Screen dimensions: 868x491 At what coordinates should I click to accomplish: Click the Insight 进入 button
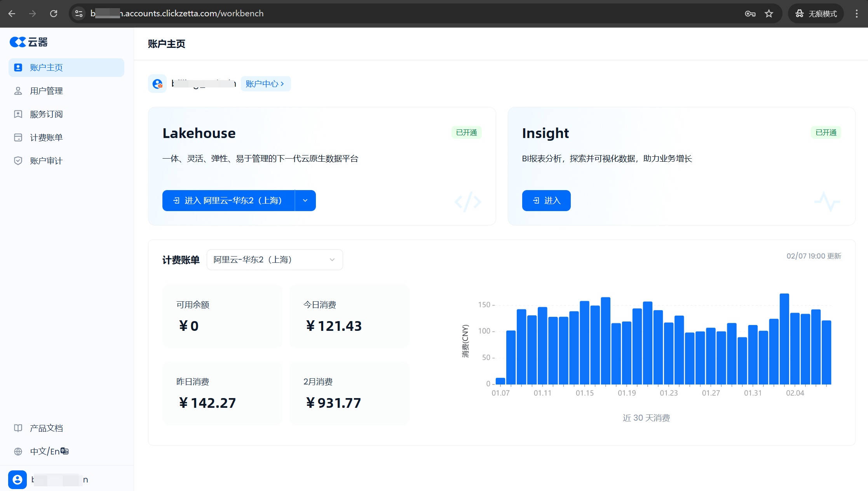[546, 201]
